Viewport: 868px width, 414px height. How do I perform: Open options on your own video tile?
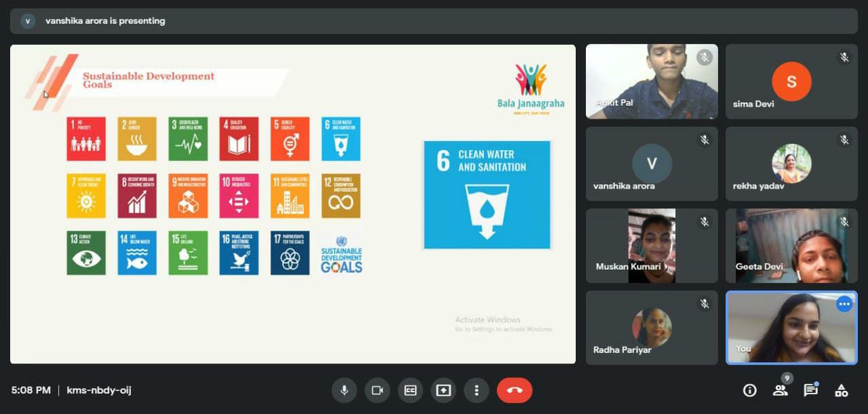(844, 305)
